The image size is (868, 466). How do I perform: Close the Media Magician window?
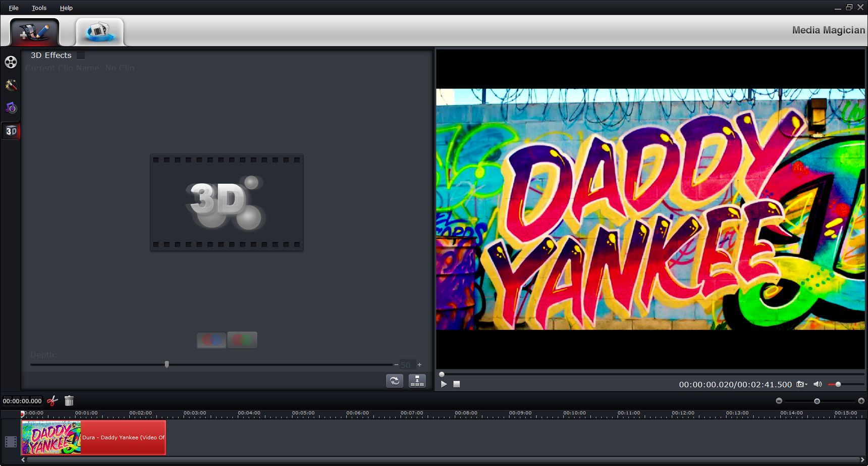point(860,7)
